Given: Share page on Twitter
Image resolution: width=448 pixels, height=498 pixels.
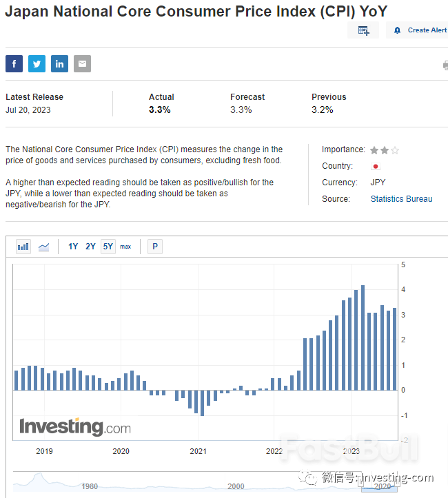Looking at the screenshot, I should [x=37, y=64].
